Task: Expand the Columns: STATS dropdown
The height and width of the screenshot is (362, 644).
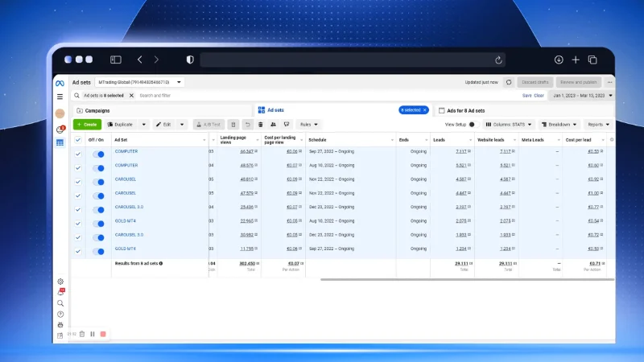Action: [508, 125]
